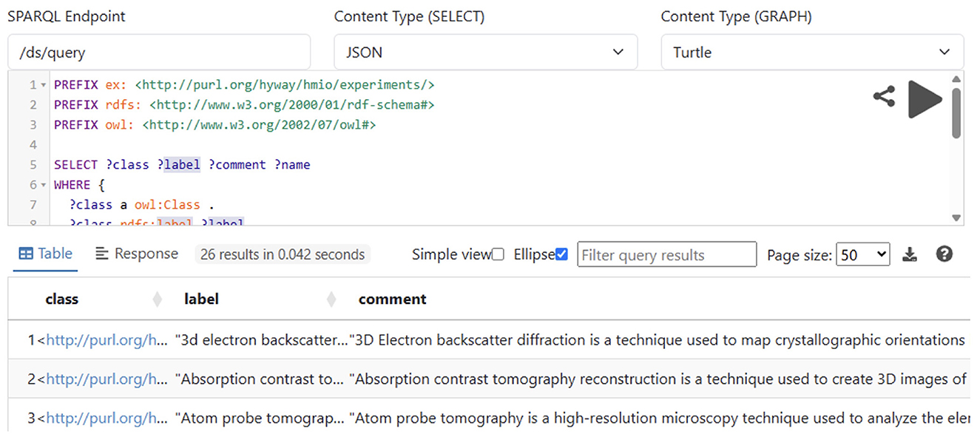Open the help question mark icon

(944, 254)
